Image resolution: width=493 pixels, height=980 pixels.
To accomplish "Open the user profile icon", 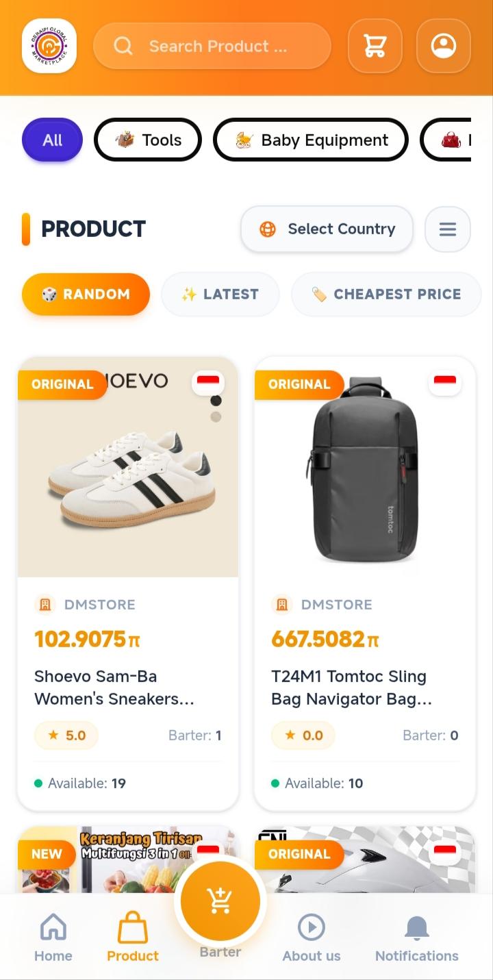I will [x=443, y=46].
